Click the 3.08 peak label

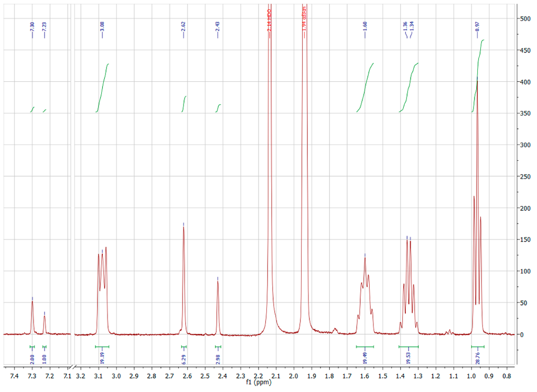102,27
